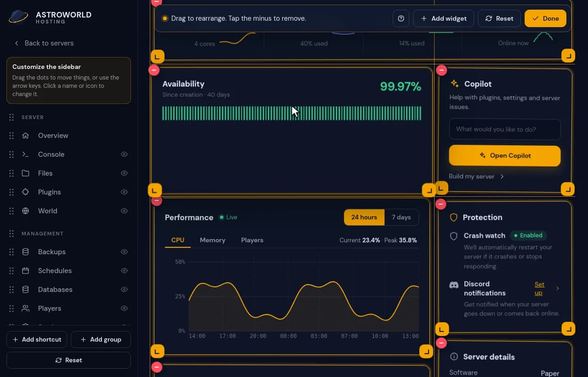Viewport: 588px width, 377px height.
Task: Click Performance widget's bottom-right resize handle
Action: point(426,352)
